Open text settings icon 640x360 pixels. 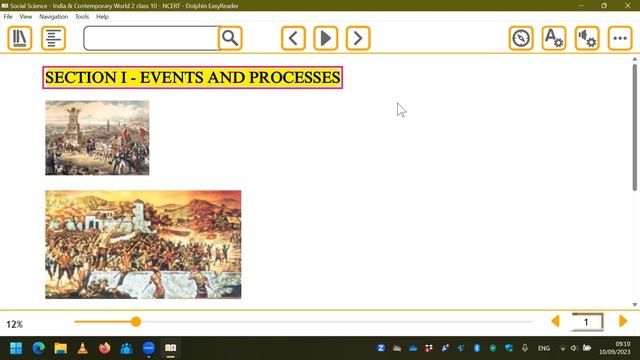click(x=554, y=38)
